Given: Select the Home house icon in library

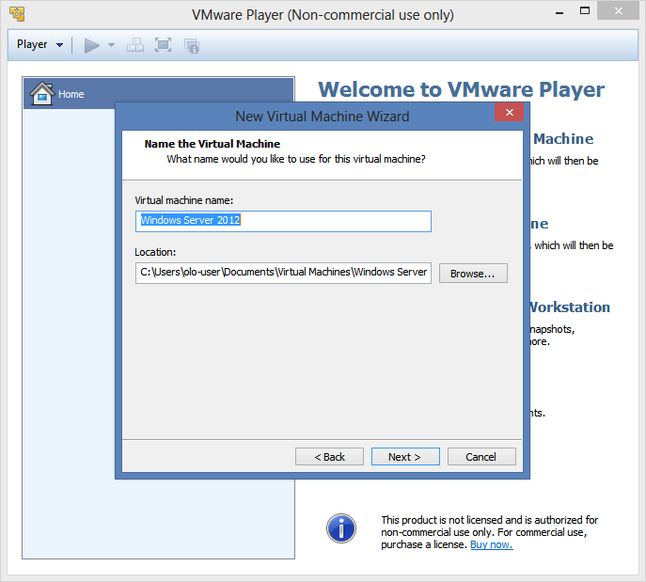Looking at the screenshot, I should pyautogui.click(x=42, y=93).
